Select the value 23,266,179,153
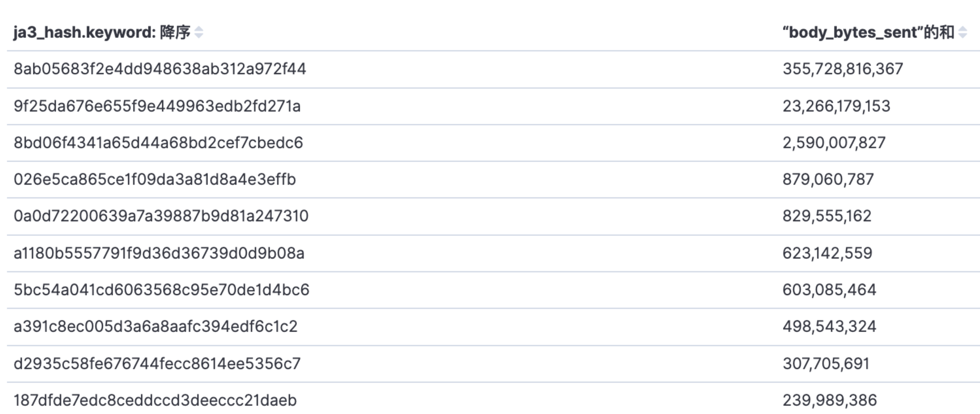980x414 pixels. (x=836, y=106)
